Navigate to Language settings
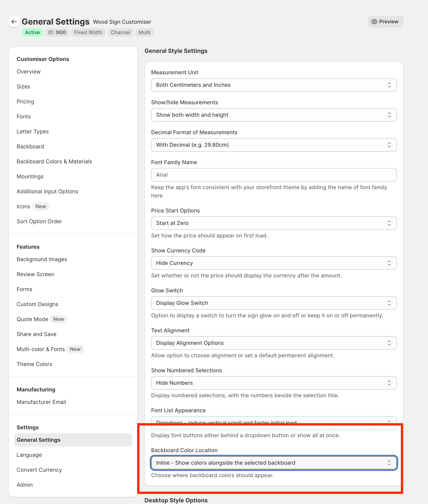Viewport: 428px width, 504px height. click(29, 455)
